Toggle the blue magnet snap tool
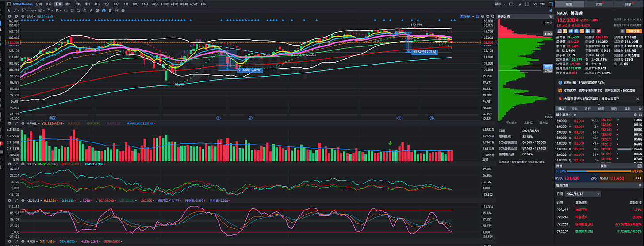This screenshot has width=644, height=246. (104, 11)
